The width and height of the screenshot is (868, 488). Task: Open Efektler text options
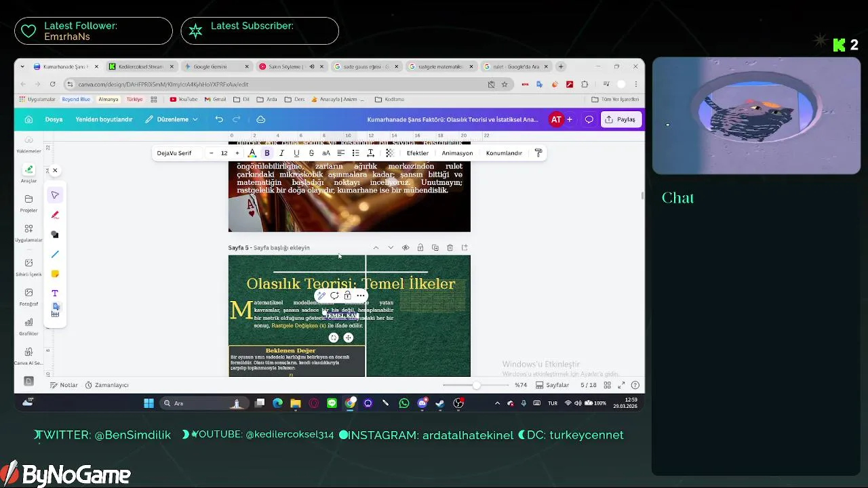point(418,153)
